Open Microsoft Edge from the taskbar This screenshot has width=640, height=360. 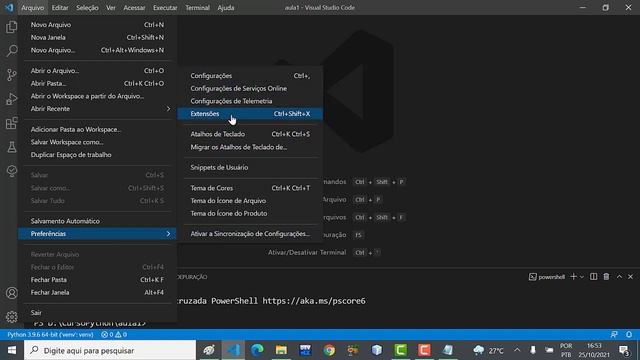click(257, 350)
